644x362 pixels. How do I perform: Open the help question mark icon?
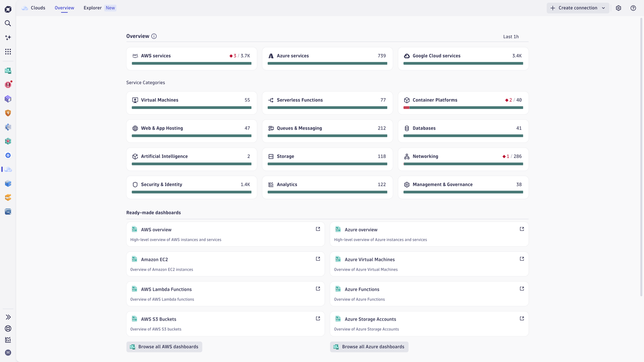[633, 8]
